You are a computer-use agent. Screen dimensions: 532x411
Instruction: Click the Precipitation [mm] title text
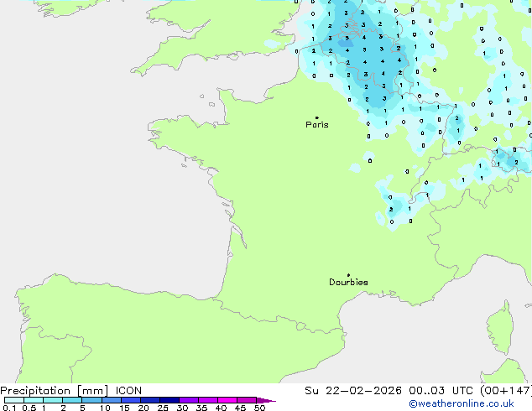click(x=55, y=391)
